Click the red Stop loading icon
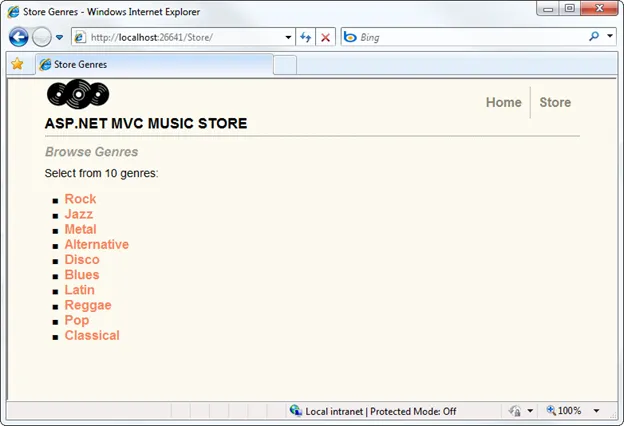This screenshot has width=624, height=426. (x=326, y=38)
